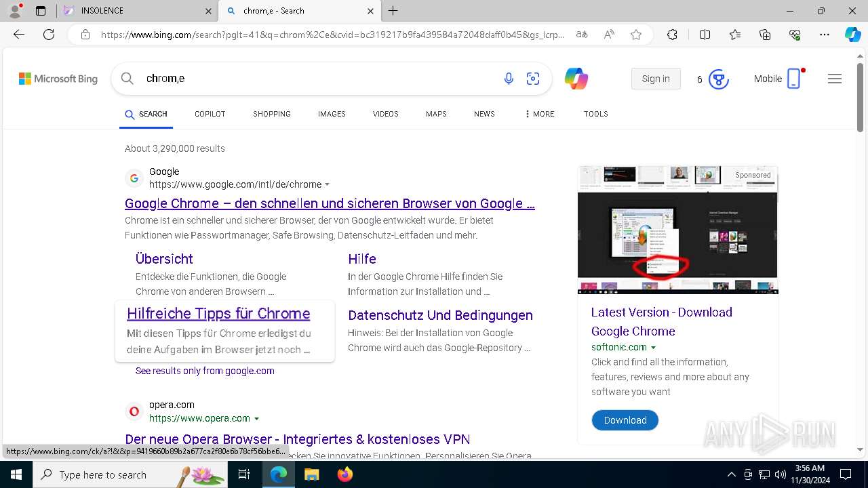Viewport: 868px width, 488px height.
Task: Click the colorful Copilot logo
Action: pos(576,79)
